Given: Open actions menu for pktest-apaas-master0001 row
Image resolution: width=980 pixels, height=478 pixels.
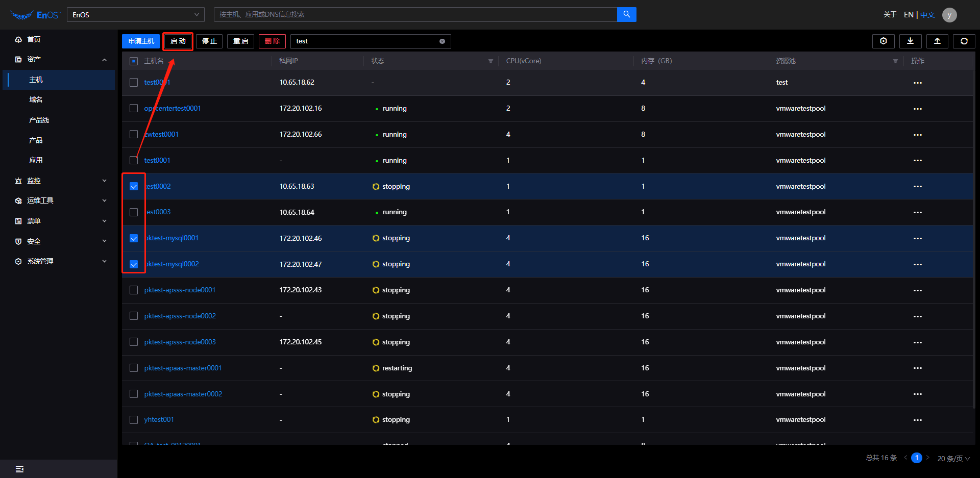Looking at the screenshot, I should (917, 368).
